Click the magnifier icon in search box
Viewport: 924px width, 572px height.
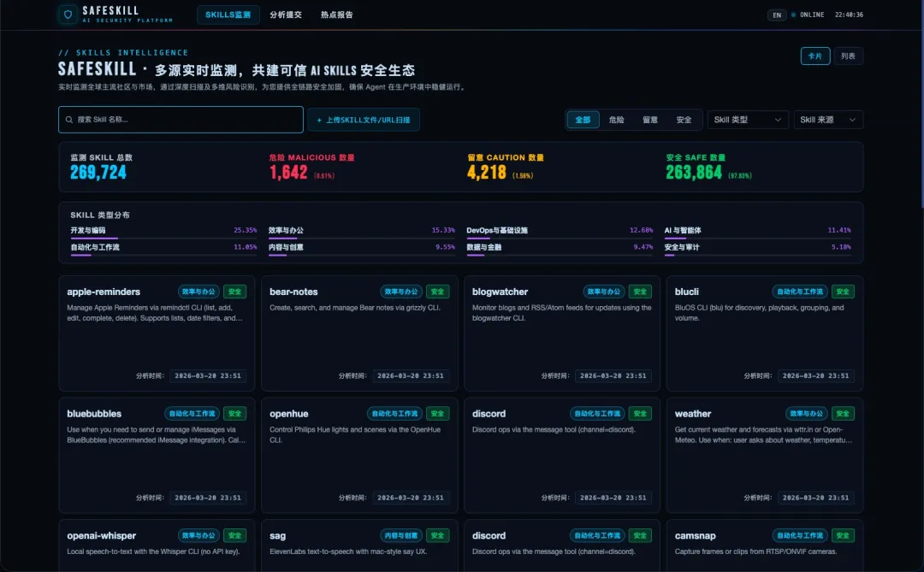(x=69, y=120)
